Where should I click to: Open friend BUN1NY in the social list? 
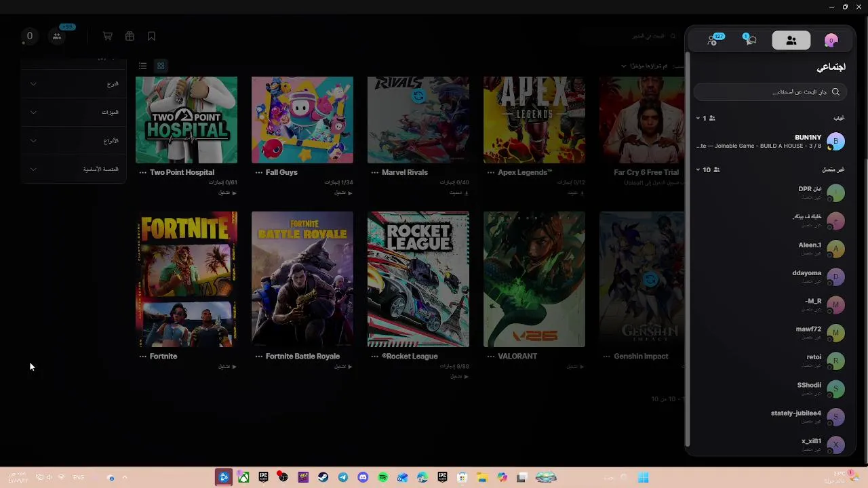click(x=770, y=141)
